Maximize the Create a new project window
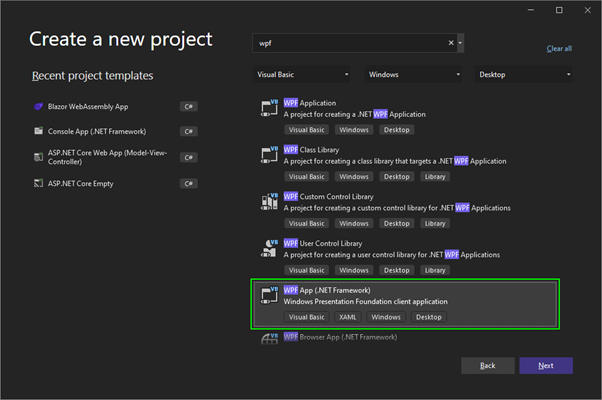The width and height of the screenshot is (602, 400). pos(559,10)
